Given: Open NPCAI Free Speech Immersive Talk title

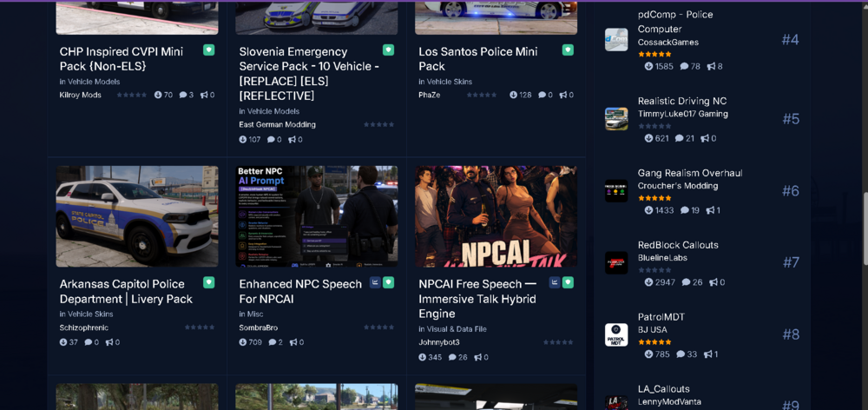Looking at the screenshot, I should point(477,299).
